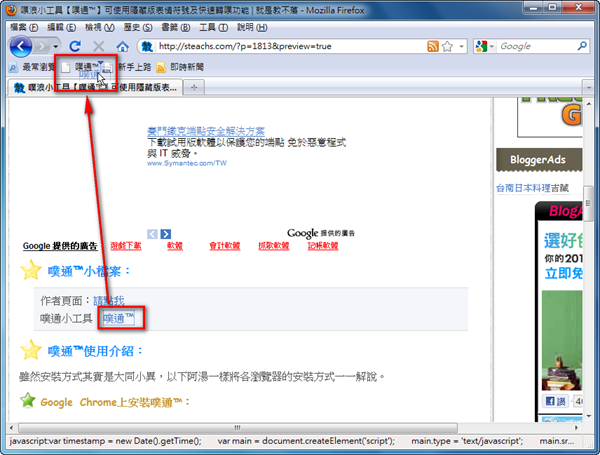Select the 噗浪小工具 page tab
The width and height of the screenshot is (600, 455).
click(x=95, y=88)
